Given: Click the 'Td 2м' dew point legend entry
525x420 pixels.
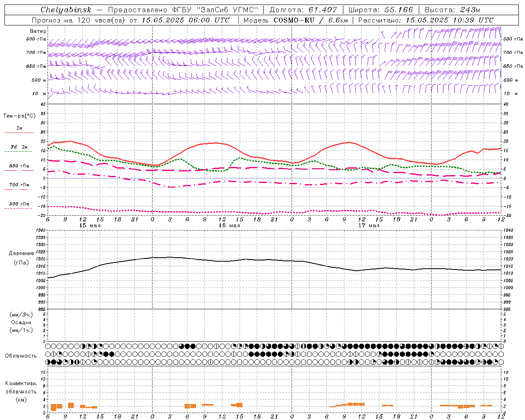Looking at the screenshot, I should (19, 147).
